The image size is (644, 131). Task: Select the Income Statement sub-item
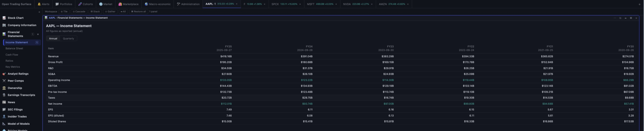tap(21, 43)
